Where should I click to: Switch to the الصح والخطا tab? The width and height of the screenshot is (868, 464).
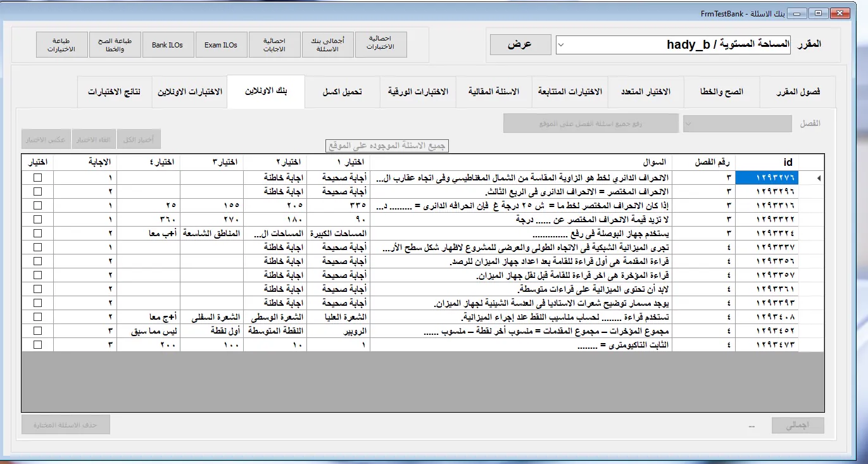[722, 92]
